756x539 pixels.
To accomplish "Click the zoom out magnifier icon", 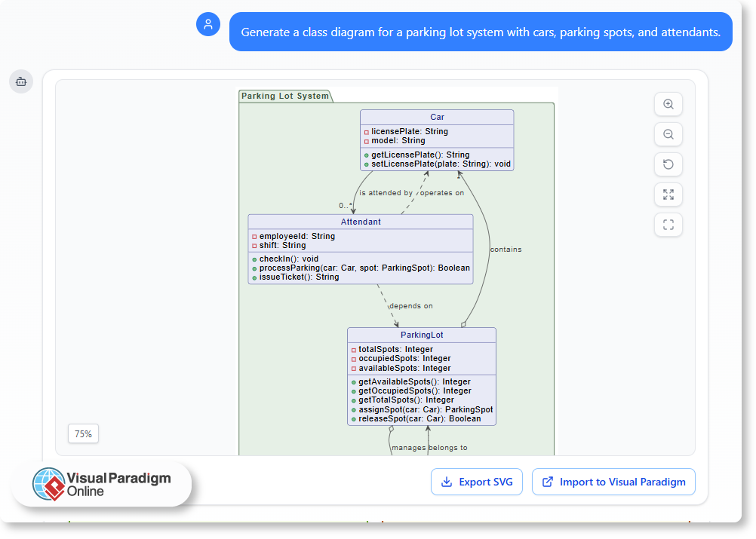I will [668, 134].
